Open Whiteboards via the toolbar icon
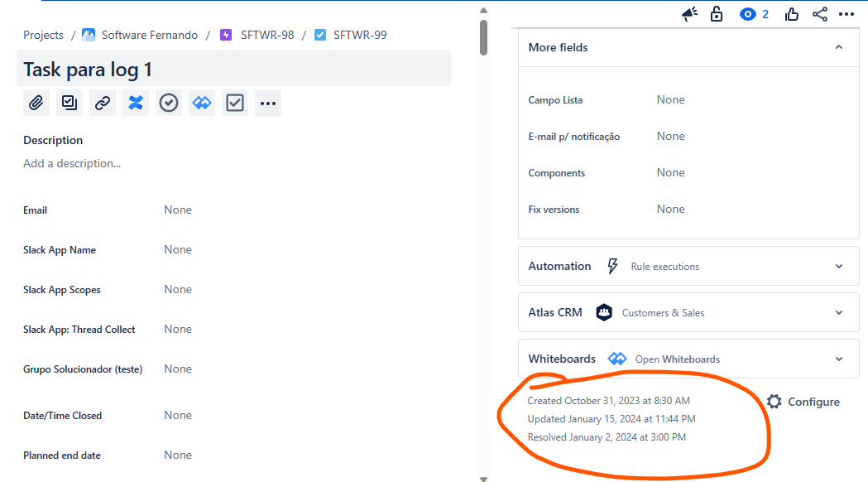Screen dimensions: 868x482 [x=201, y=102]
